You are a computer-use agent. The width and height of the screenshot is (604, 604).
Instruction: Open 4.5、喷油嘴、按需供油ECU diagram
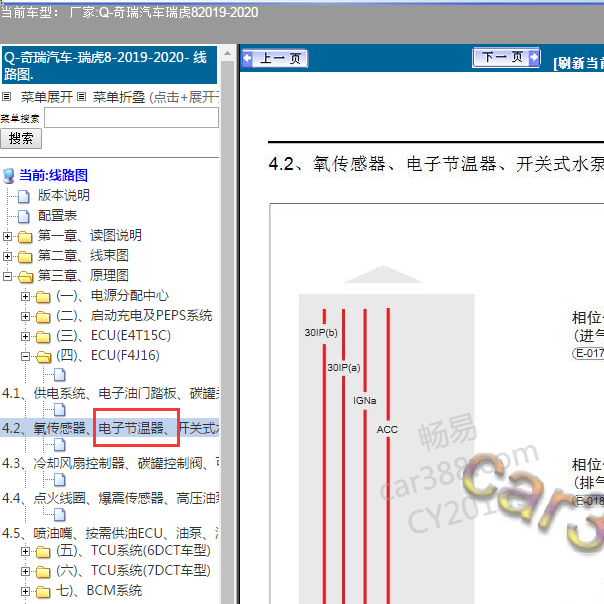point(111,533)
